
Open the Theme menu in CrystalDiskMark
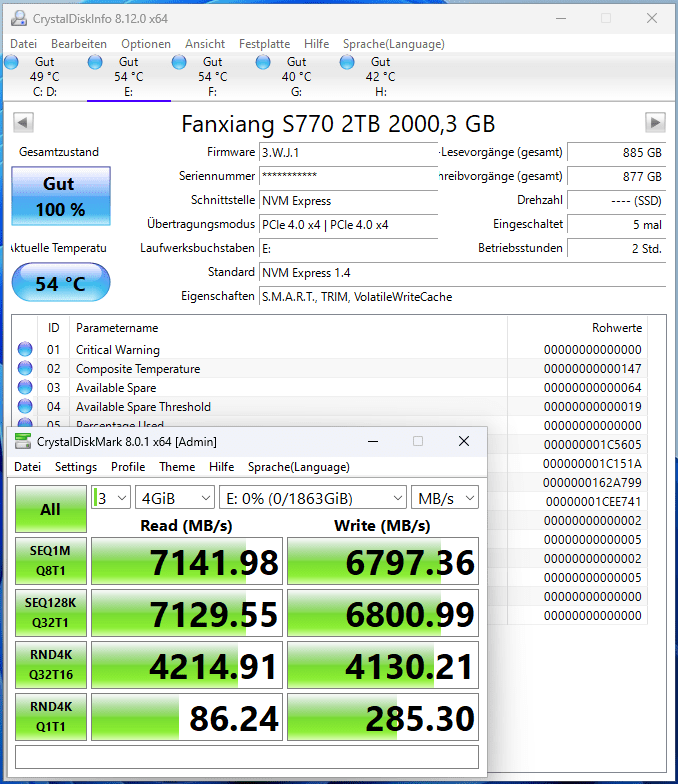[177, 467]
